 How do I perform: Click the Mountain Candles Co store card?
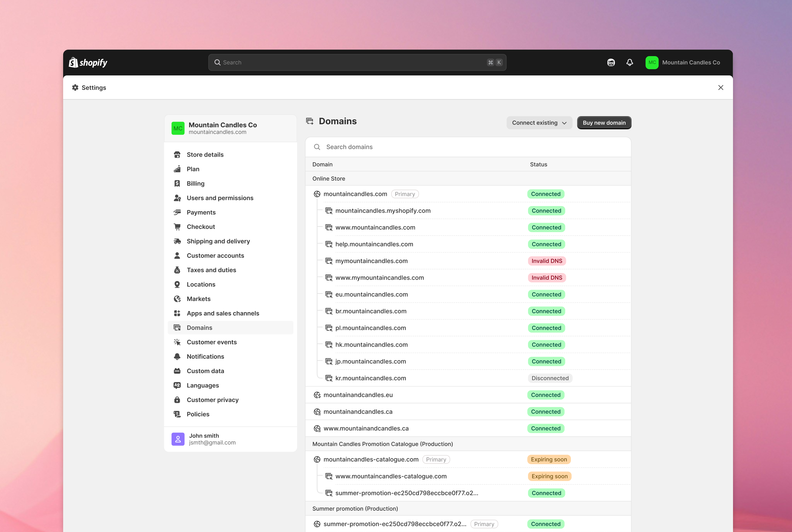tap(231, 128)
